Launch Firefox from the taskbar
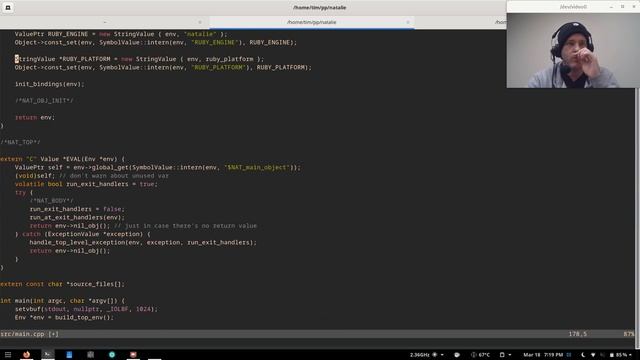 click(27, 354)
